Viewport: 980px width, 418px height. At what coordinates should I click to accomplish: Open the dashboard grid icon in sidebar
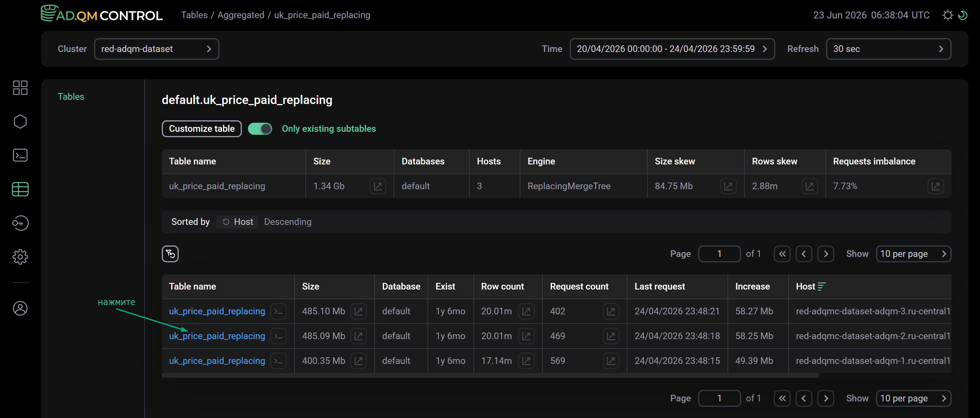point(20,87)
